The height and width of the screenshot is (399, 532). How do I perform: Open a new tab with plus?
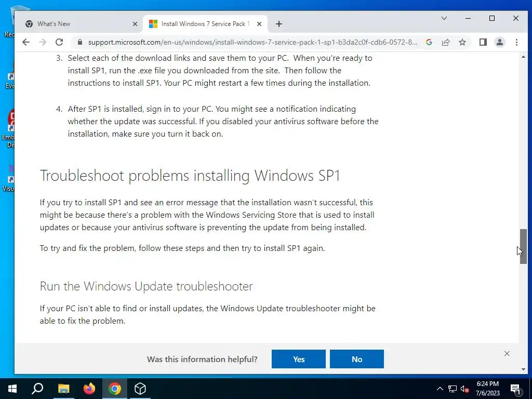click(x=278, y=24)
